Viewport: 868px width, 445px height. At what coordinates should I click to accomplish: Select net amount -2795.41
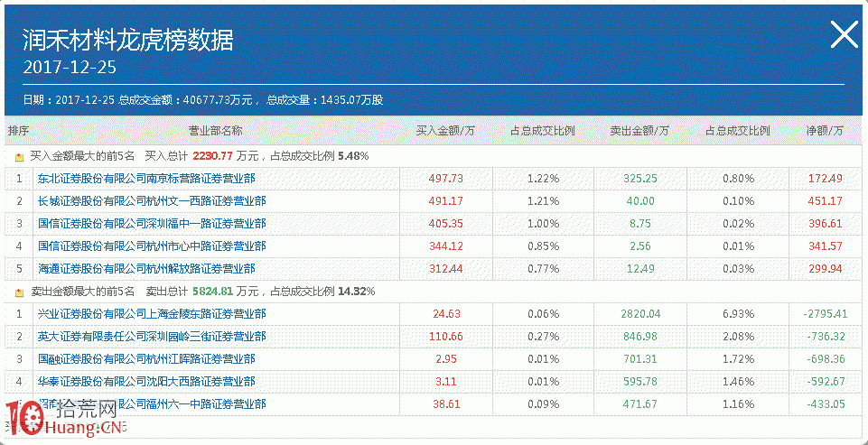[825, 314]
